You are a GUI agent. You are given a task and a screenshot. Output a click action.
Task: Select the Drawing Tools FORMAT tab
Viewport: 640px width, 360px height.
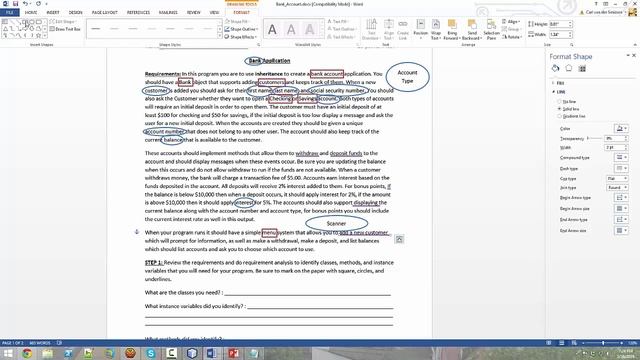242,13
